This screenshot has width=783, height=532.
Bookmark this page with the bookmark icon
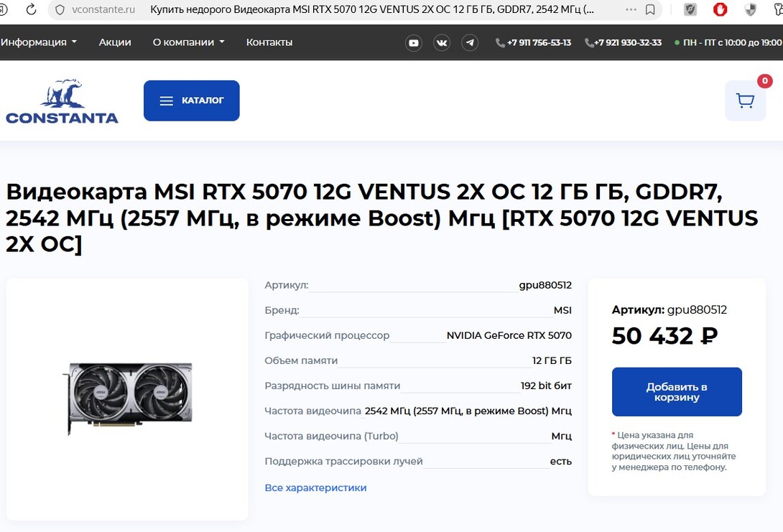click(650, 10)
